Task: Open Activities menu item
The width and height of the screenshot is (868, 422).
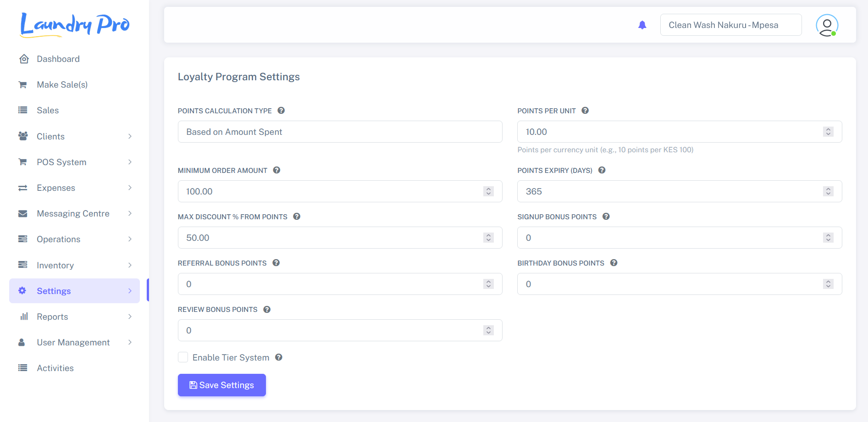Action: [74, 368]
